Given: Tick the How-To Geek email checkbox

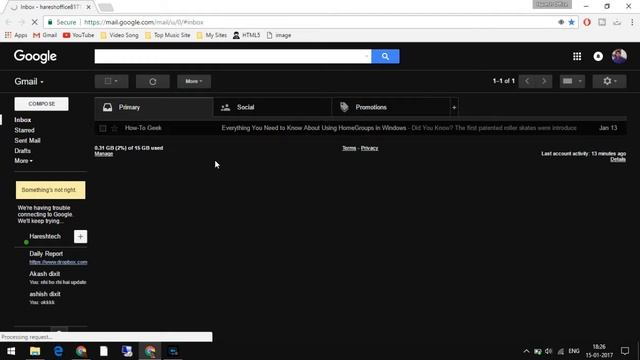Looking at the screenshot, I should click(103, 128).
